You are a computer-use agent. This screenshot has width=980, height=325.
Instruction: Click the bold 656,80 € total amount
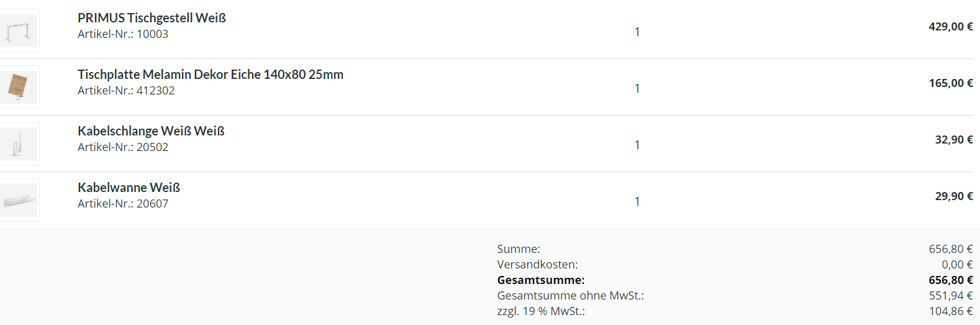click(951, 280)
